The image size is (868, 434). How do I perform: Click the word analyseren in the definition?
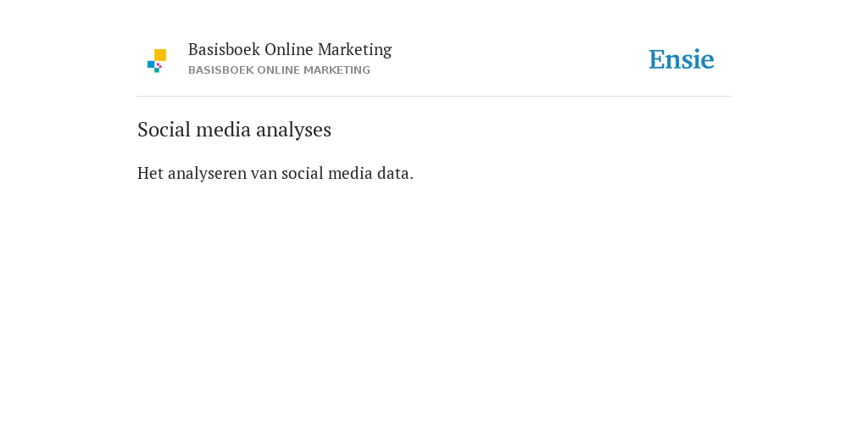(207, 174)
